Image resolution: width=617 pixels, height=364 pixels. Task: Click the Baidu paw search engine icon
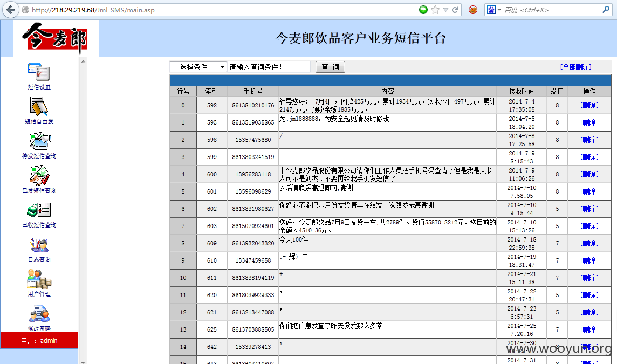point(491,10)
